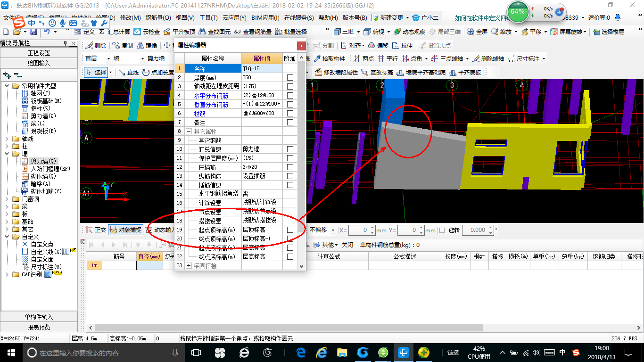This screenshot has height=362, width=644.
Task: Select 两点 auxiliary axis tool
Action: 363,59
